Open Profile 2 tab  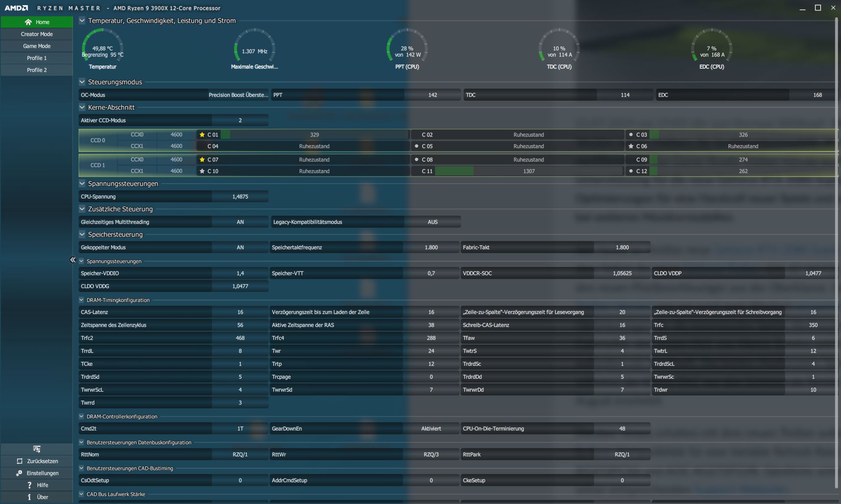click(x=37, y=70)
